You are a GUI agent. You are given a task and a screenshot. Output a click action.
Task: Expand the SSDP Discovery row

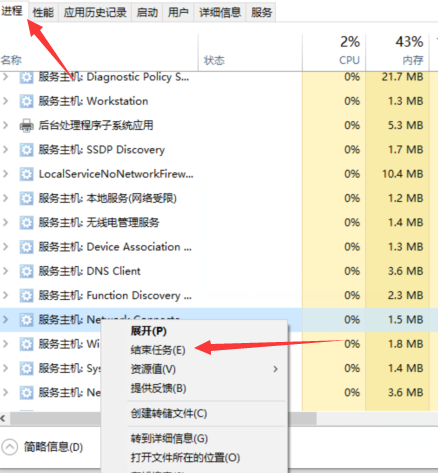(5, 150)
